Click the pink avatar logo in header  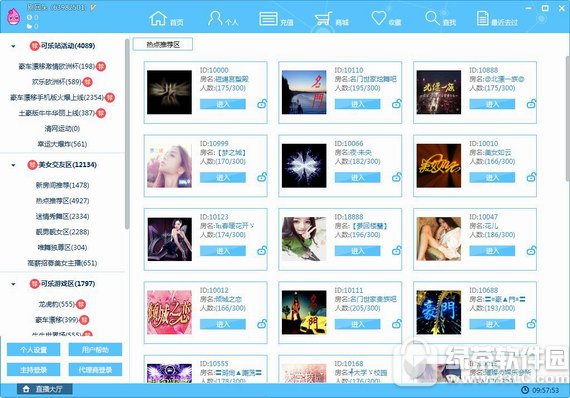14,16
